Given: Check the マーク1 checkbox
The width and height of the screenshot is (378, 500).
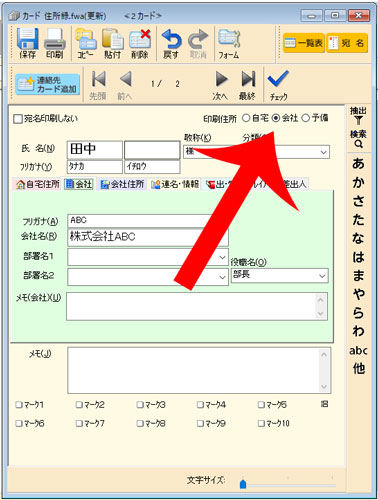Looking at the screenshot, I should (19, 405).
